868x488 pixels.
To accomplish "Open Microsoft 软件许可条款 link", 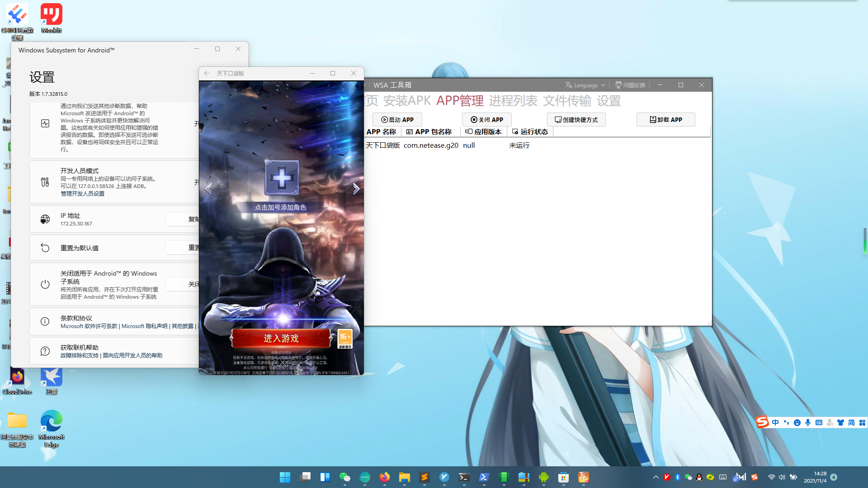I will pyautogui.click(x=89, y=326).
